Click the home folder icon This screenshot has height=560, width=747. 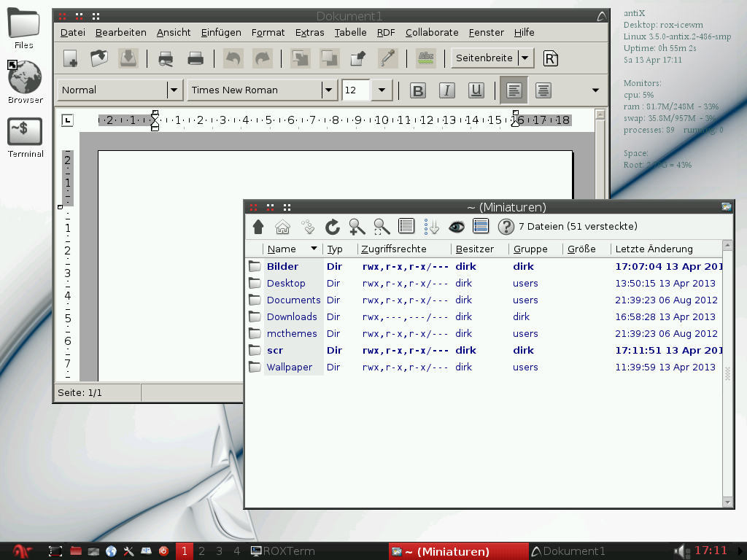[x=282, y=227]
